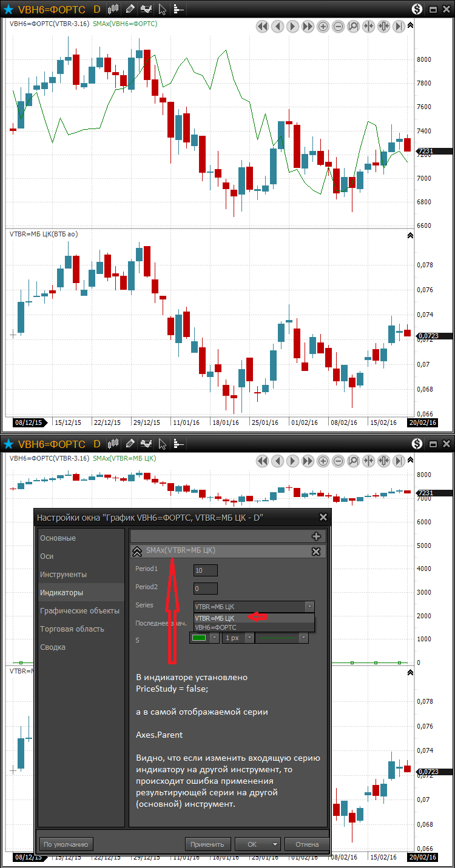
Task: Add a new indicator with the plus icon
Action: click(x=315, y=536)
